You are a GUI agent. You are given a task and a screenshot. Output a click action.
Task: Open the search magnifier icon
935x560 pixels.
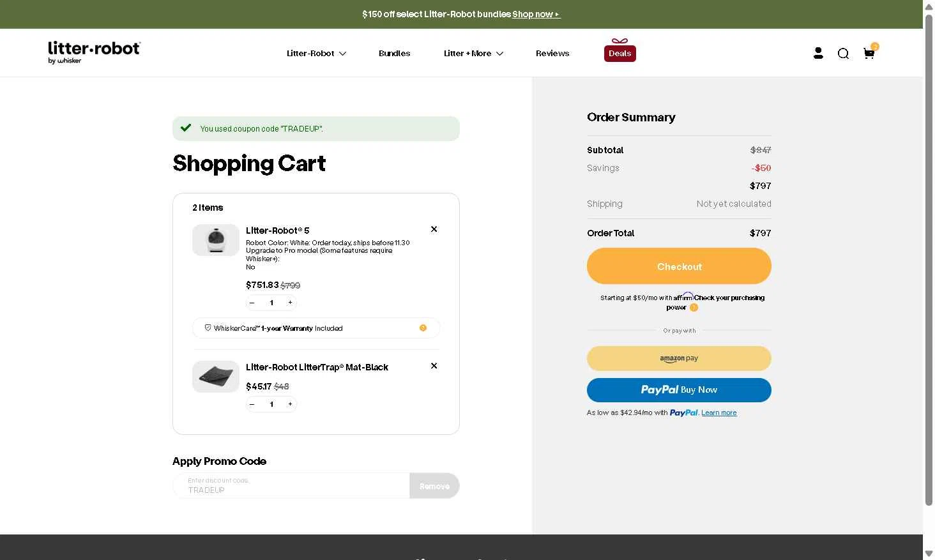(843, 54)
